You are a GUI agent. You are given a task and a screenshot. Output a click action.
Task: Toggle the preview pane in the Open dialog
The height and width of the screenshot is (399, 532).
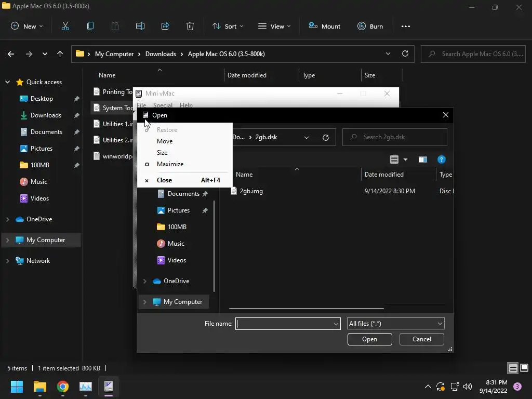point(423,159)
